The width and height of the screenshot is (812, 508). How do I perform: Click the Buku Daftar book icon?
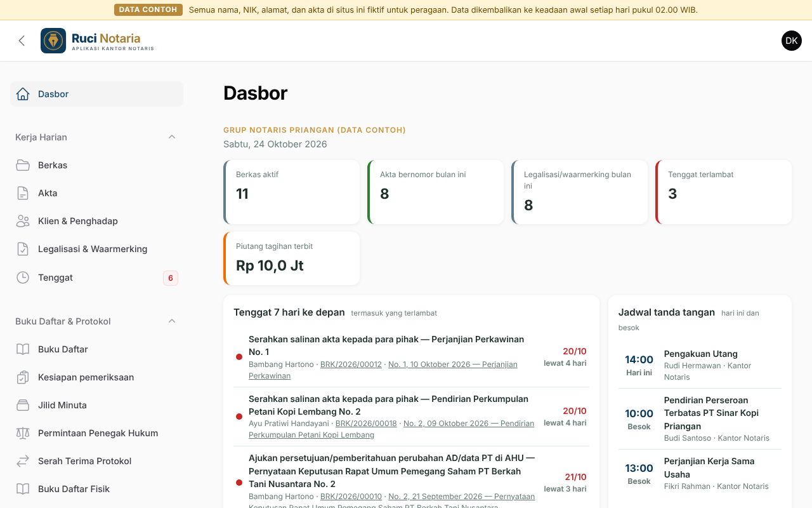point(23,349)
